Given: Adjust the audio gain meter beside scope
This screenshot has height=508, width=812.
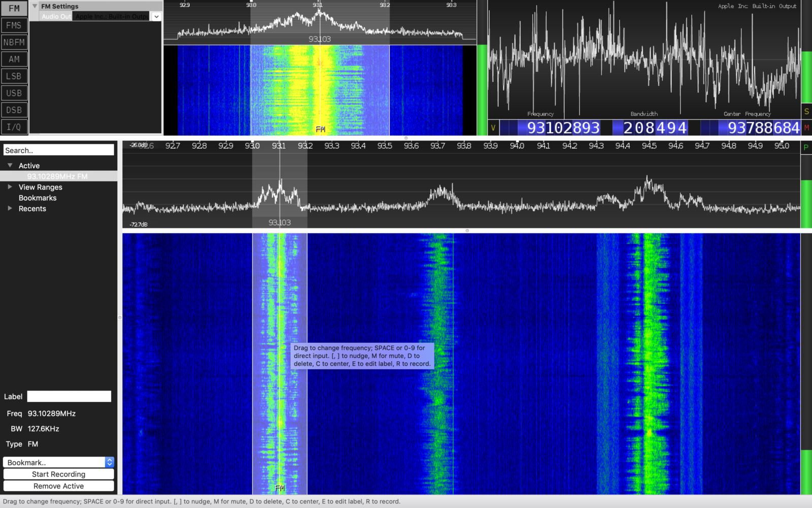Looking at the screenshot, I should click(806, 52).
